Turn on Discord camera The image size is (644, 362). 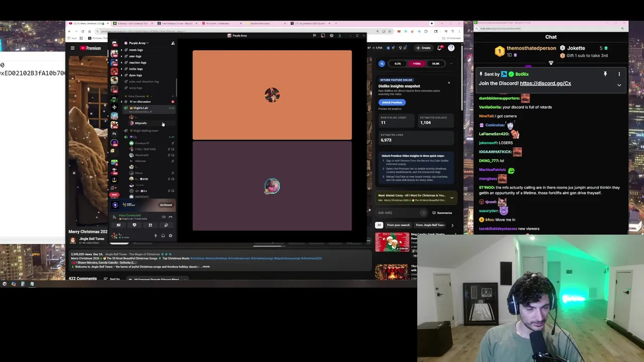[119, 225]
